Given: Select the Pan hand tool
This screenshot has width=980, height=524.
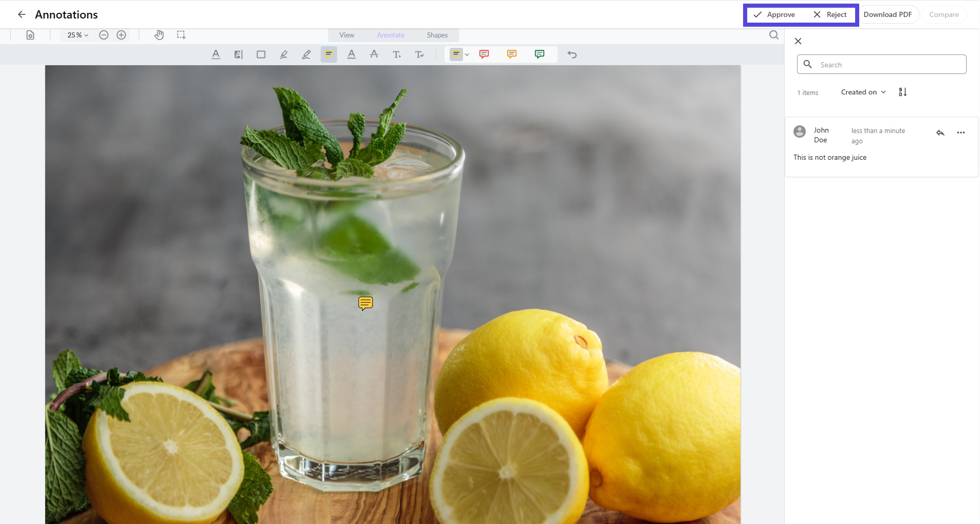Looking at the screenshot, I should pyautogui.click(x=159, y=35).
